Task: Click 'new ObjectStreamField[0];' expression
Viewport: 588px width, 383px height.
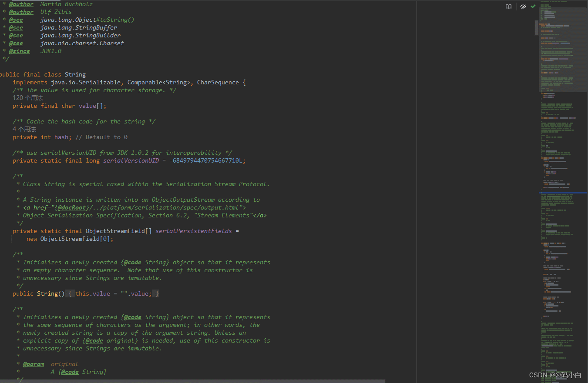Action: coord(70,239)
